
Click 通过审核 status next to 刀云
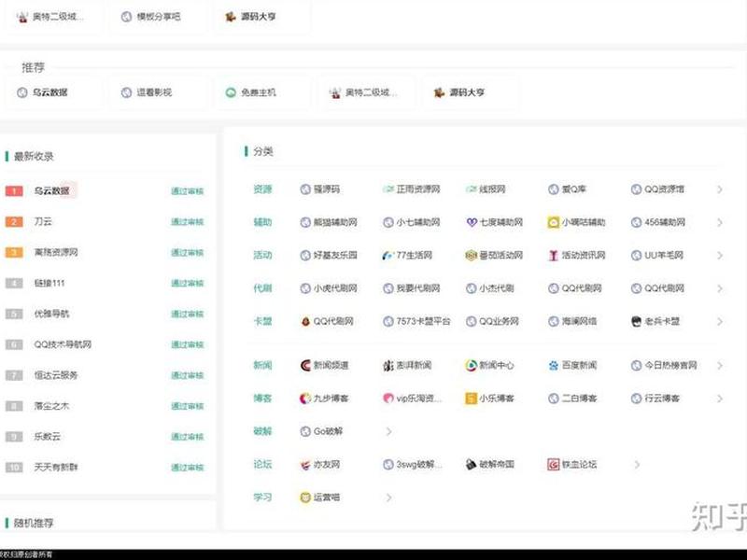188,222
